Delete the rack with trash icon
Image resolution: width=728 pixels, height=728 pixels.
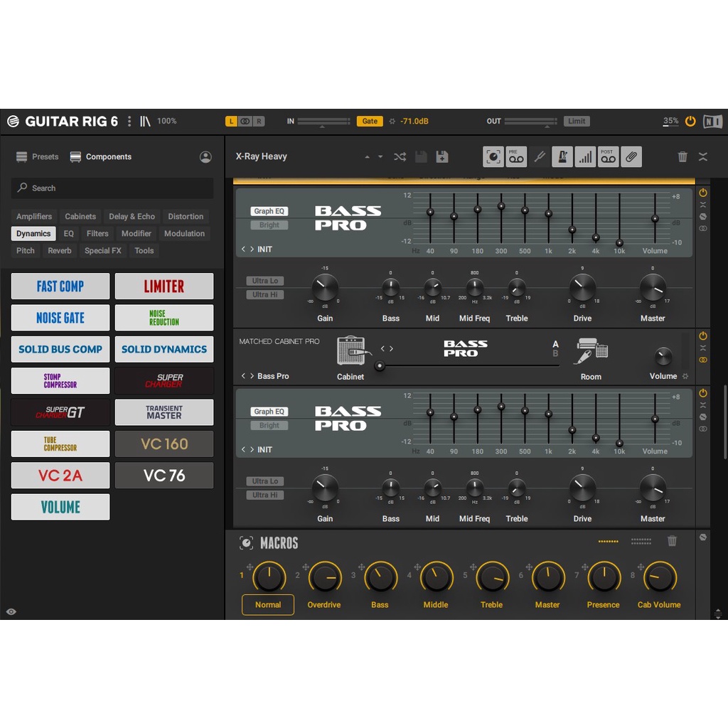coord(682,157)
